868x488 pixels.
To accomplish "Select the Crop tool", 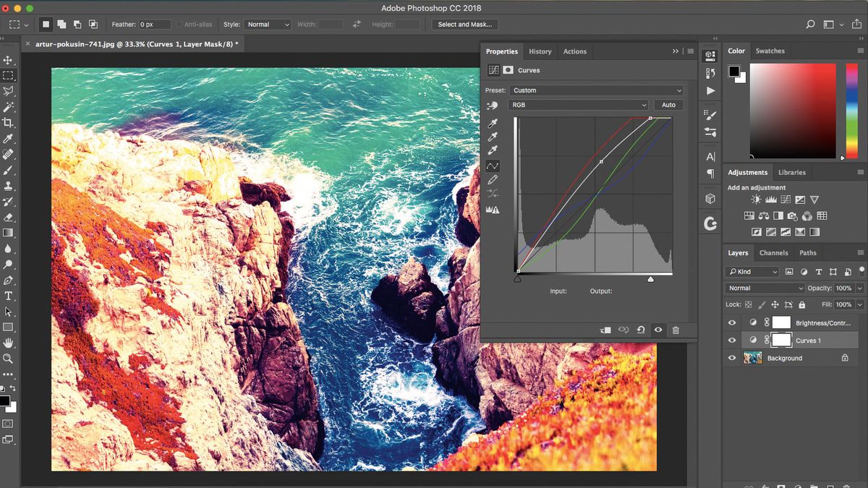I will tap(9, 123).
